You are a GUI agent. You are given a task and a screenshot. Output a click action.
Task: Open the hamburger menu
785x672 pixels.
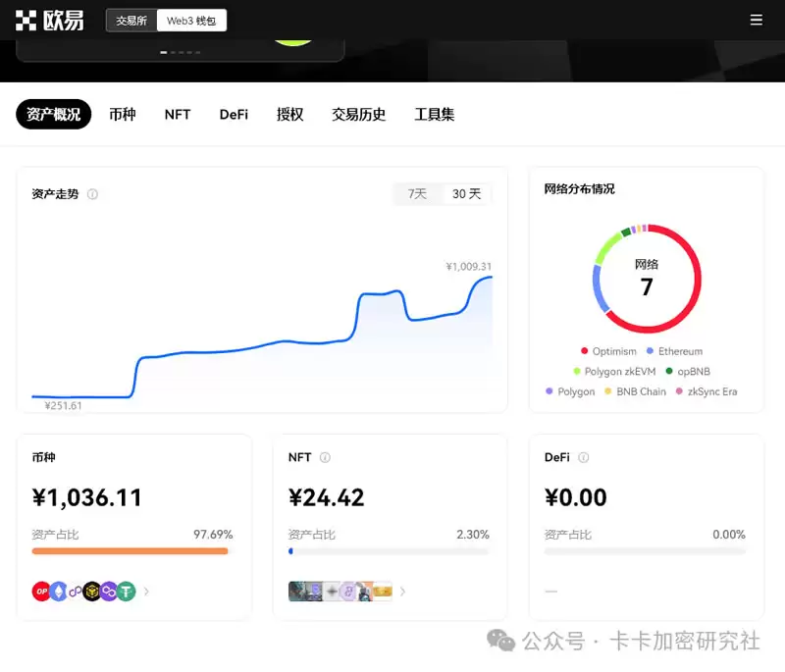[759, 20]
